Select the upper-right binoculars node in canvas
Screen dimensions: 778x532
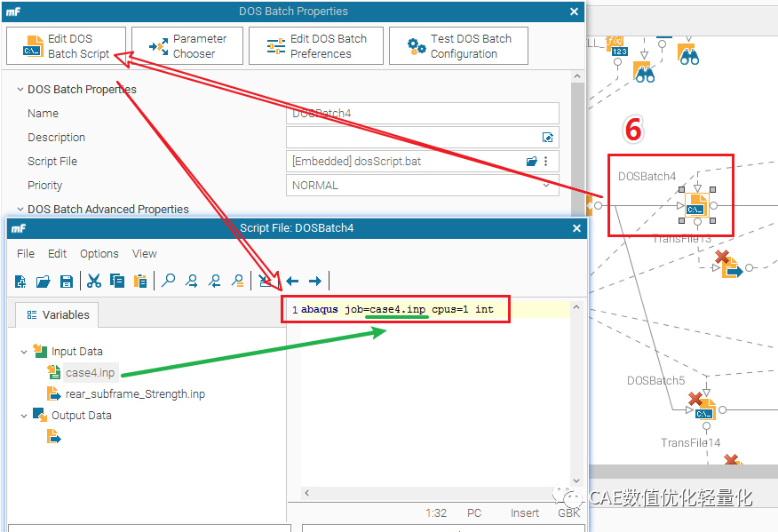click(x=688, y=54)
